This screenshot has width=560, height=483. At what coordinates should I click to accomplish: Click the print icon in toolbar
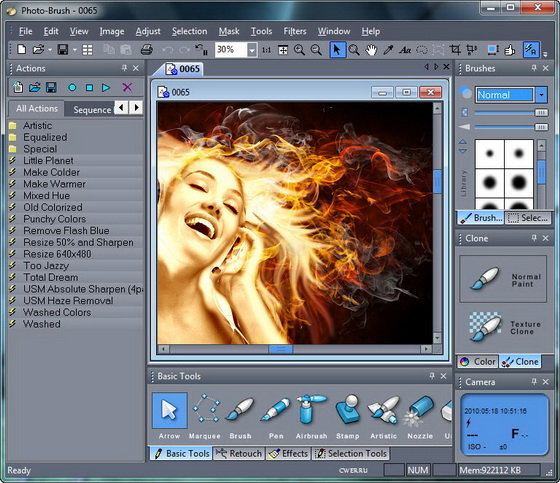(x=147, y=50)
